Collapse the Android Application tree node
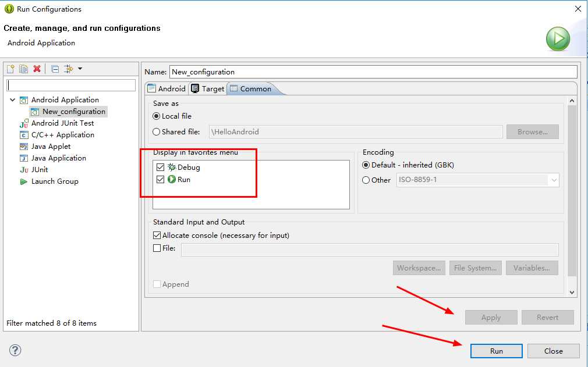Image resolution: width=588 pixels, height=367 pixels. pyautogui.click(x=13, y=100)
